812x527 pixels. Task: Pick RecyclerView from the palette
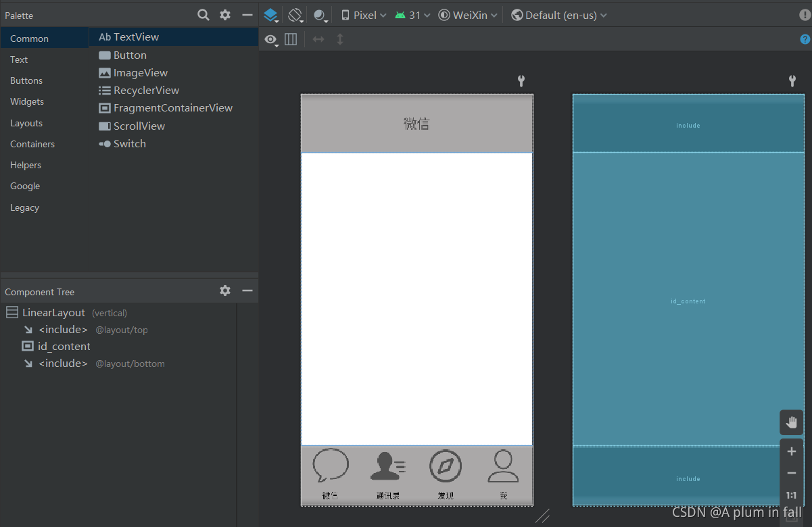[174, 90]
